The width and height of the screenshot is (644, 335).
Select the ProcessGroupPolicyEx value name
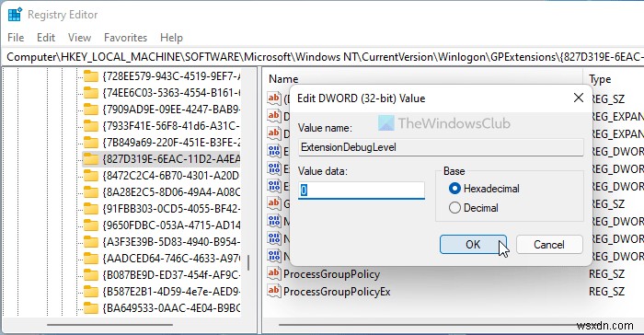337,292
